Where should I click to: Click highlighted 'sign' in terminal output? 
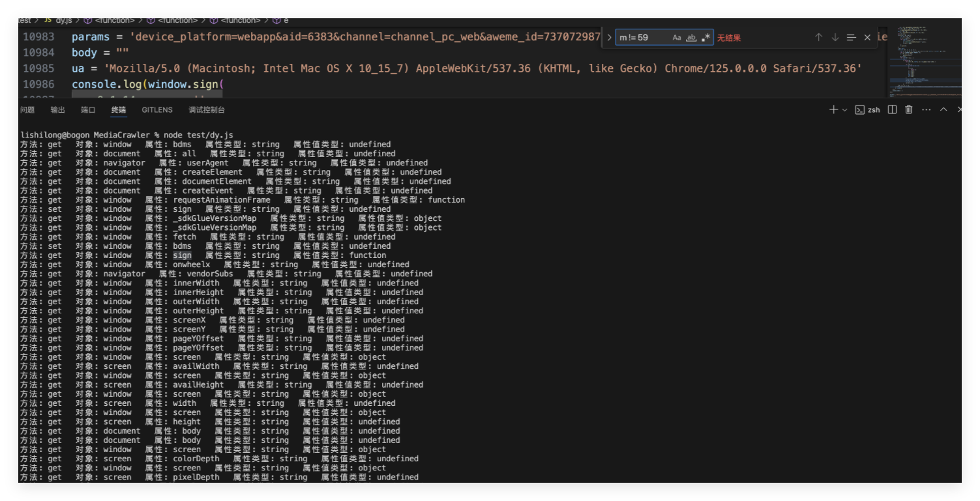(x=183, y=255)
